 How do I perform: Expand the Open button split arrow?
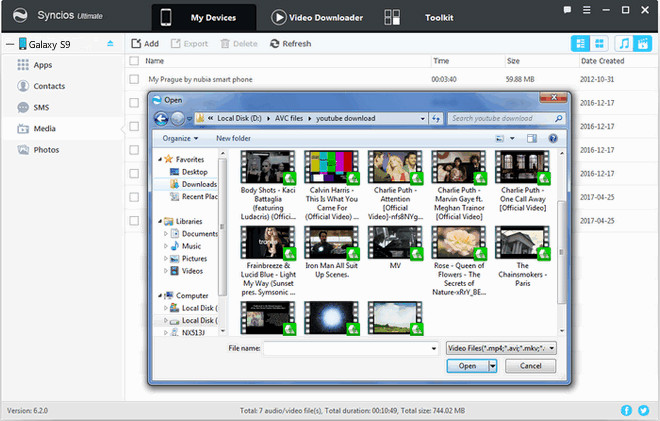(492, 366)
